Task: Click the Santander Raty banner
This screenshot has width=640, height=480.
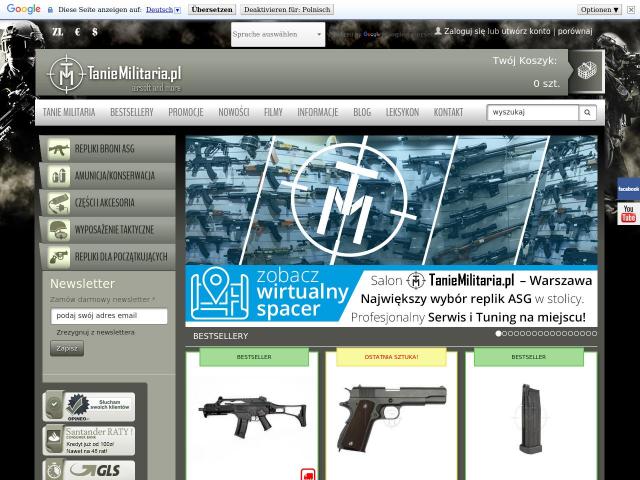Action: pyautogui.click(x=89, y=440)
